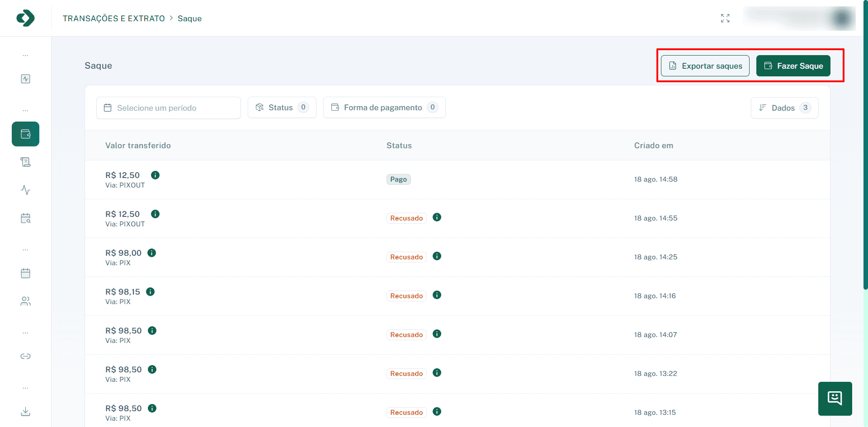Open the chat support bubble at bottom right

pyautogui.click(x=835, y=399)
